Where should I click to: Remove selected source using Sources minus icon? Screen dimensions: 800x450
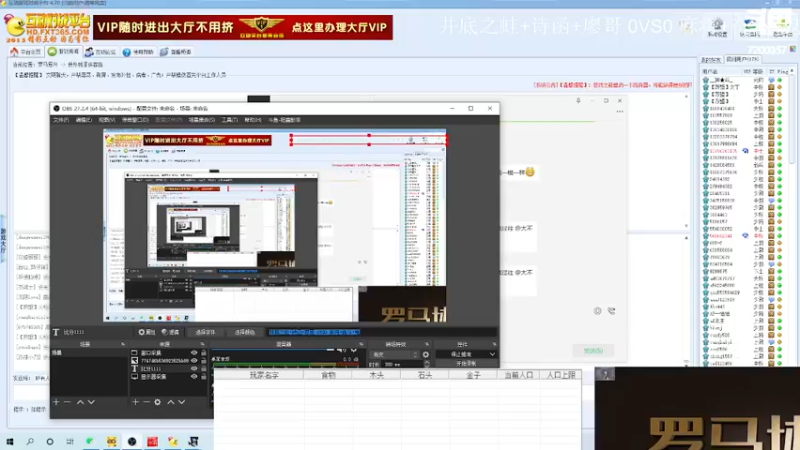[146, 402]
